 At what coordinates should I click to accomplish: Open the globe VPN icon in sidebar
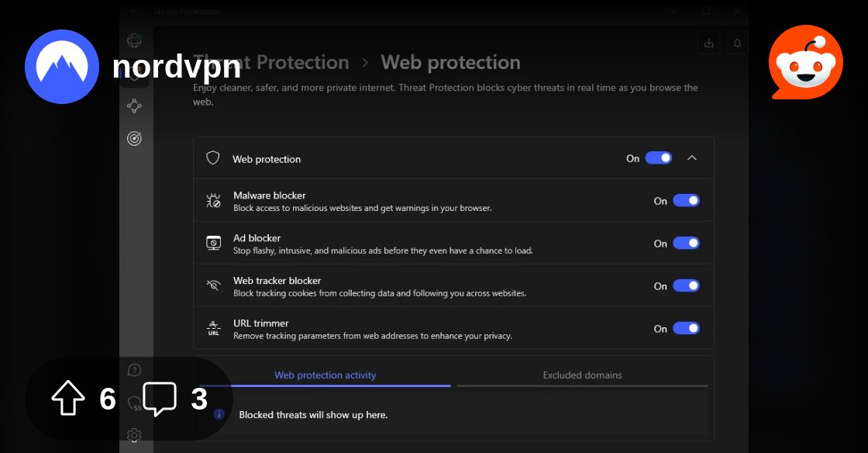click(x=135, y=40)
